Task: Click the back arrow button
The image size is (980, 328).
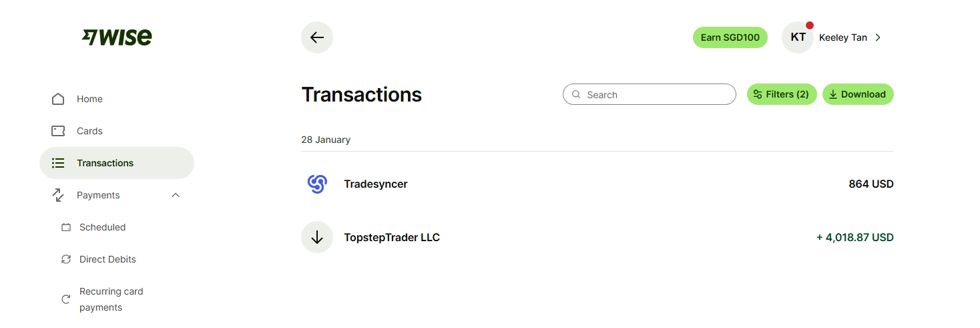Action: (x=317, y=37)
